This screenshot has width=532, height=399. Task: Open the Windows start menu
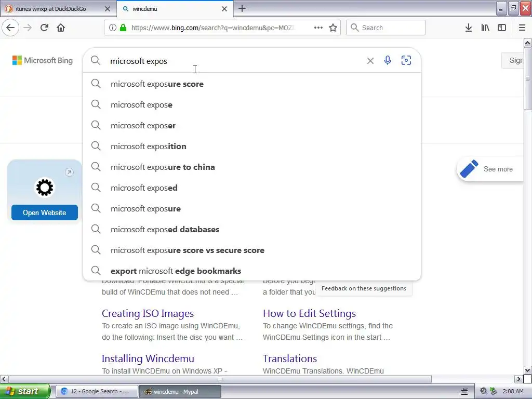(x=24, y=391)
